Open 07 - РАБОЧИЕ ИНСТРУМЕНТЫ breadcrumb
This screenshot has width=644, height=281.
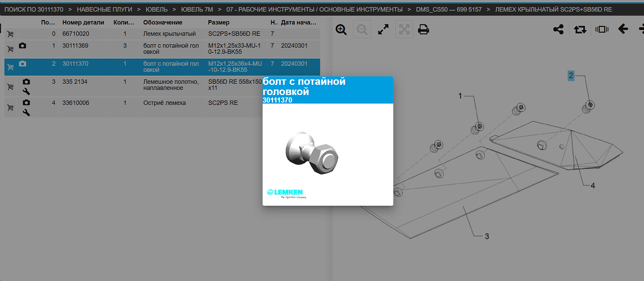tap(315, 9)
